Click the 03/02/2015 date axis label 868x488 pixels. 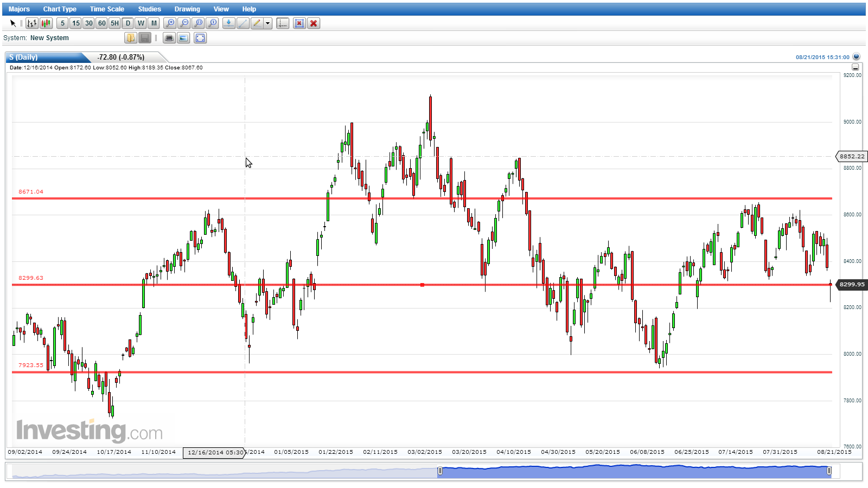pyautogui.click(x=425, y=452)
